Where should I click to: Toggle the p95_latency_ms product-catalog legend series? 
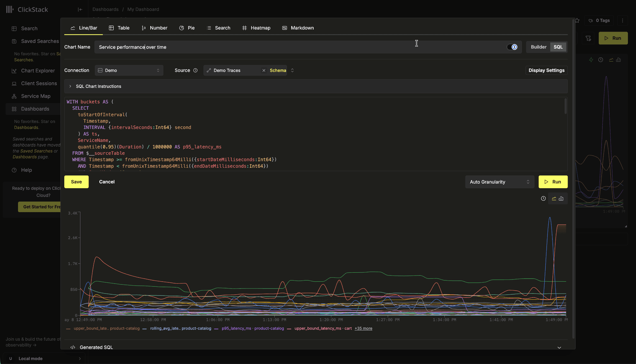(x=249, y=328)
